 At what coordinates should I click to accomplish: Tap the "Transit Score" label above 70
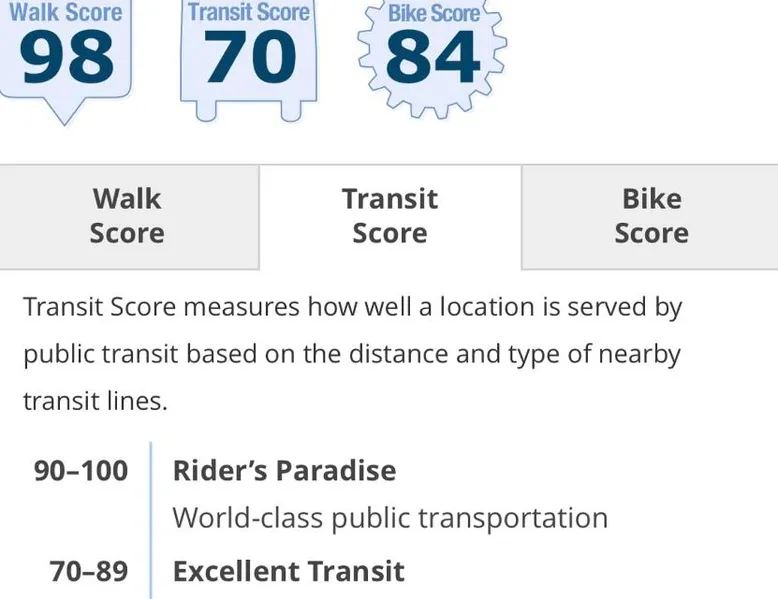coord(248,13)
